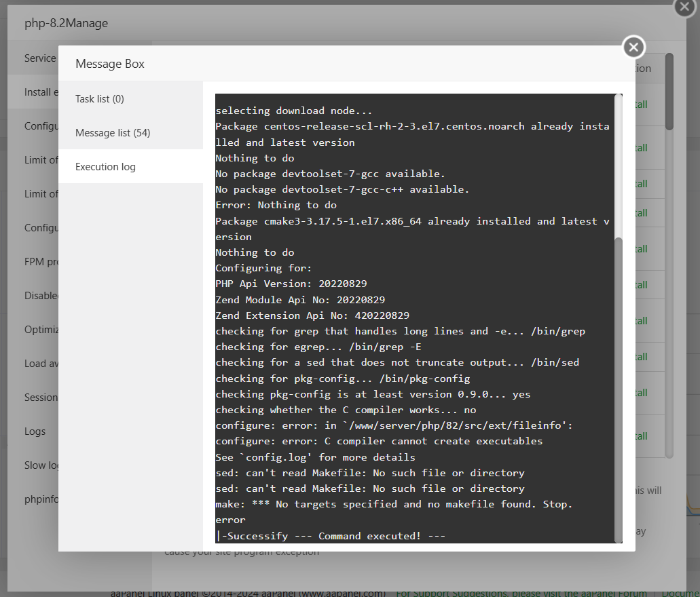This screenshot has height=597, width=700.
Task: Click 'Zend Module Api No: 20220829' line
Action: click(301, 299)
